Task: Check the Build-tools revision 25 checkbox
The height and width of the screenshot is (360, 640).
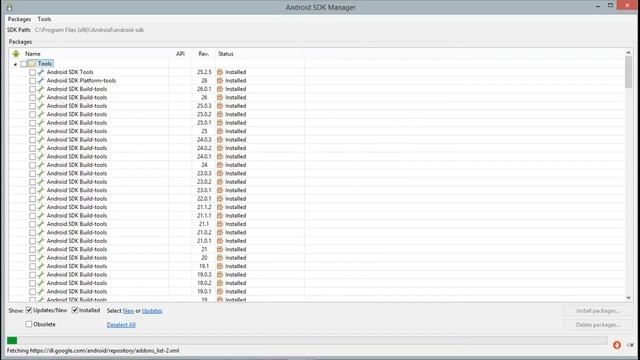Action: click(x=32, y=131)
